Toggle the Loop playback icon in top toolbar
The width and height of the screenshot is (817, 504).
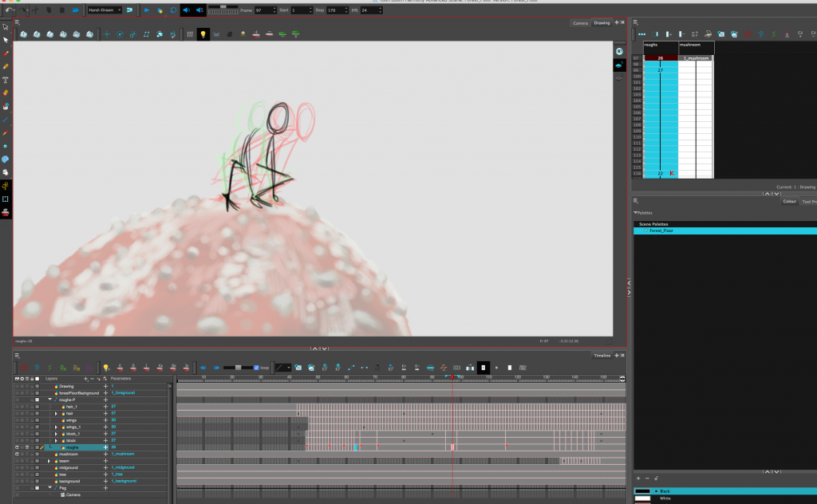point(172,10)
